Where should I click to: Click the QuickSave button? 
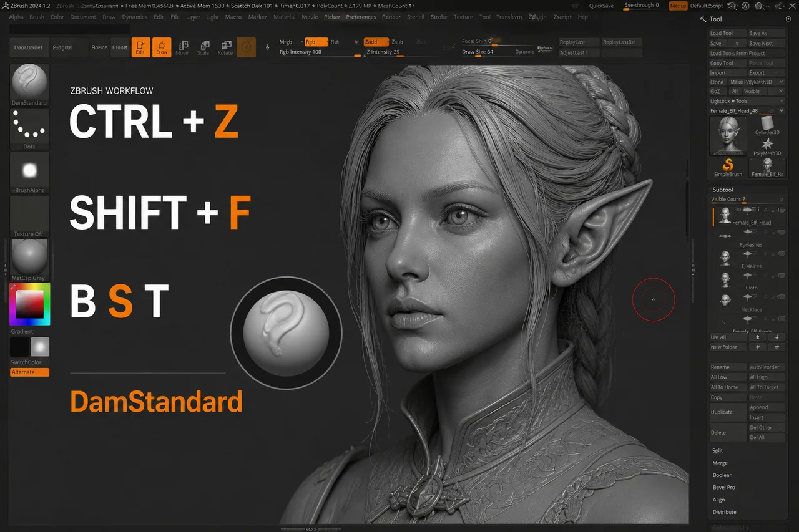[x=601, y=6]
